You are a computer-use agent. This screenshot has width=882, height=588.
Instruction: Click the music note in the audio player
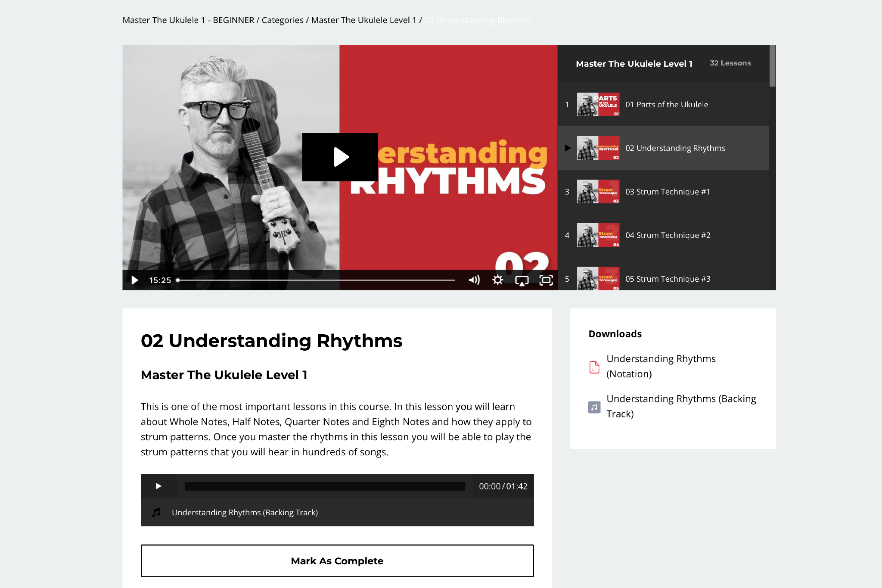tap(156, 512)
